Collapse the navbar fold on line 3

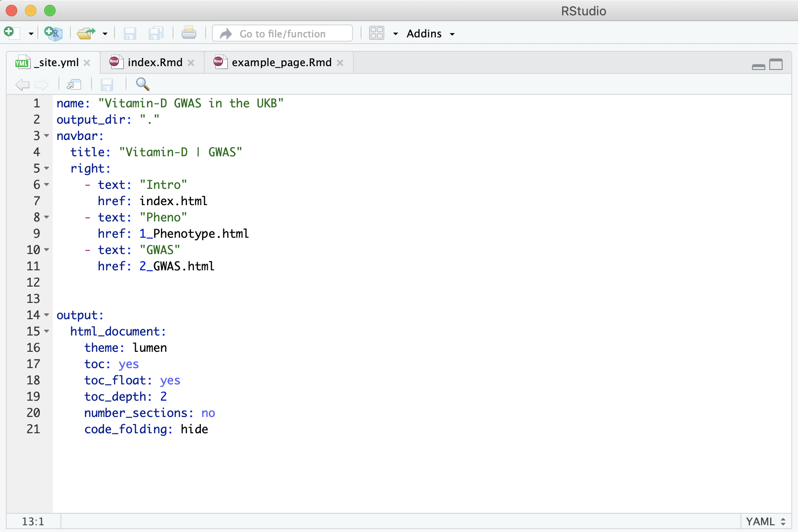[x=47, y=136]
